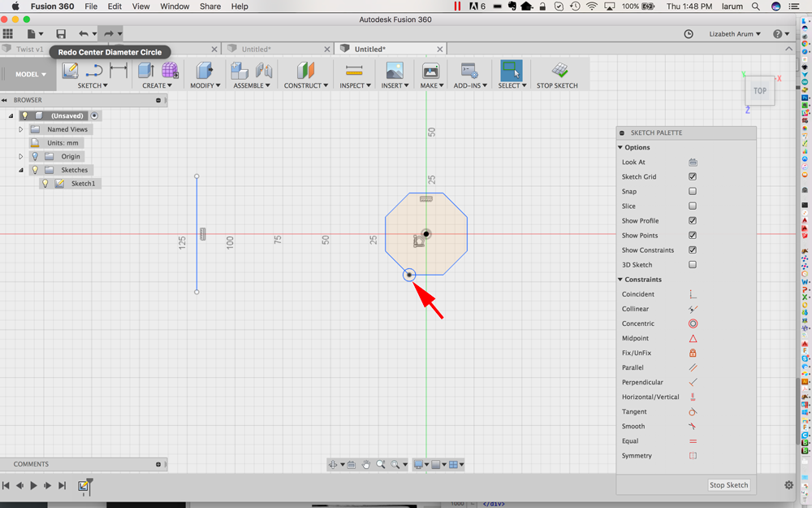Screen dimensions: 812x508
Task: Open the help question mark menu
Action: (780, 34)
